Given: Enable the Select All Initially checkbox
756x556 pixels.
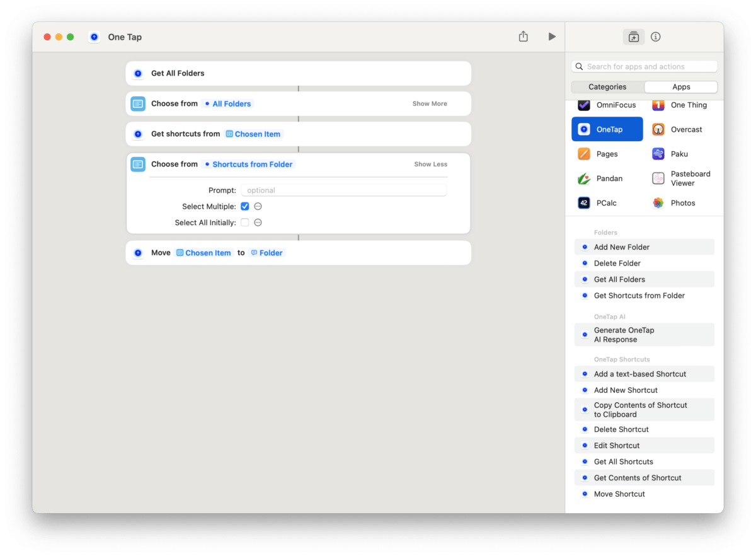Looking at the screenshot, I should click(244, 222).
